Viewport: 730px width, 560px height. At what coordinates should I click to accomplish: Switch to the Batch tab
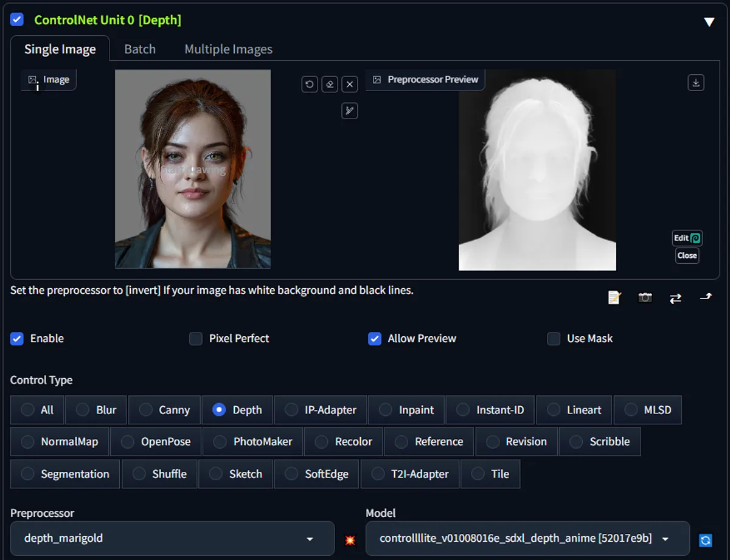(x=139, y=49)
